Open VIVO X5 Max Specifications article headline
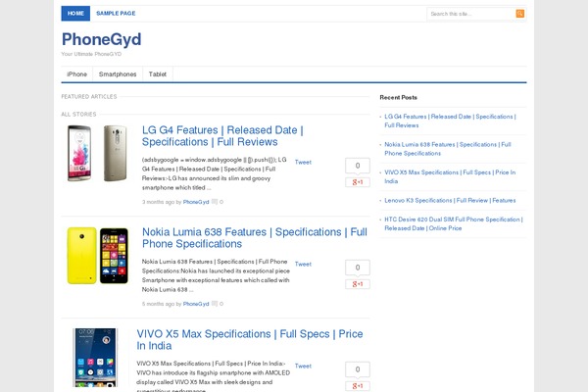Image resolution: width=588 pixels, height=392 pixels. [250, 340]
